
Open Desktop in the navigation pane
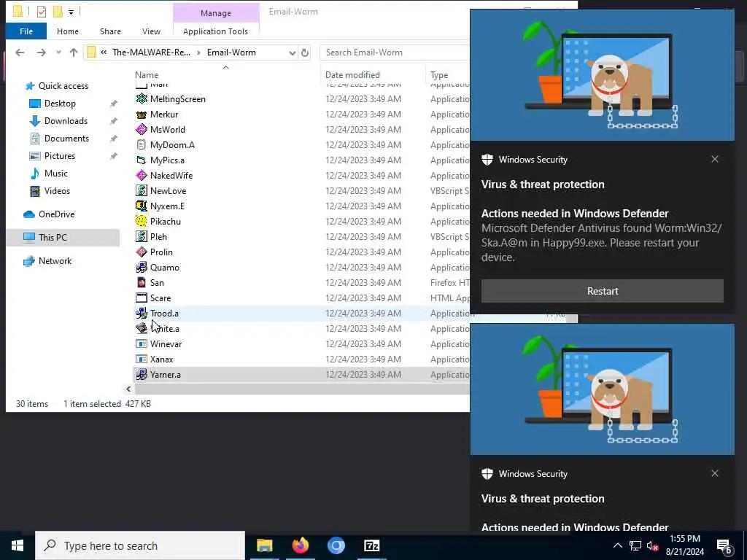pyautogui.click(x=60, y=104)
